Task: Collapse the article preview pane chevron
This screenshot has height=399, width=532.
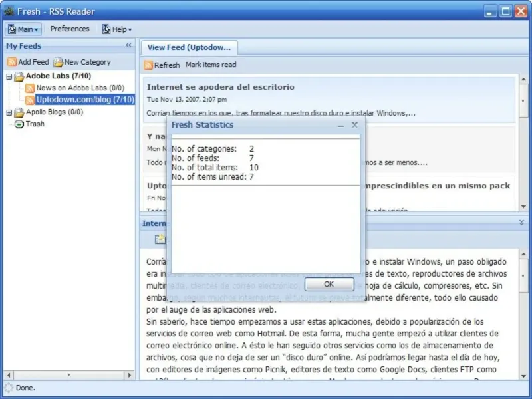Action: 521,223
